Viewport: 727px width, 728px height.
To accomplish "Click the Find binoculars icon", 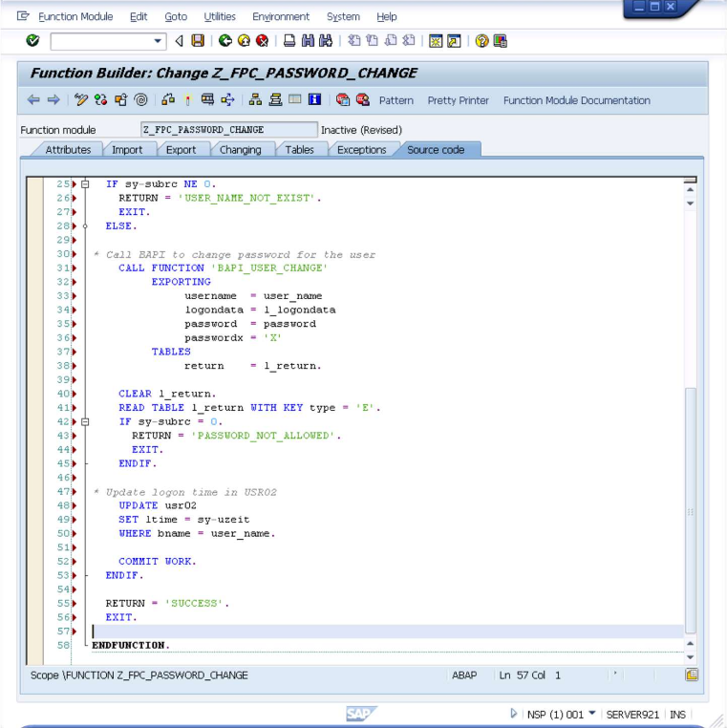I will 308,41.
